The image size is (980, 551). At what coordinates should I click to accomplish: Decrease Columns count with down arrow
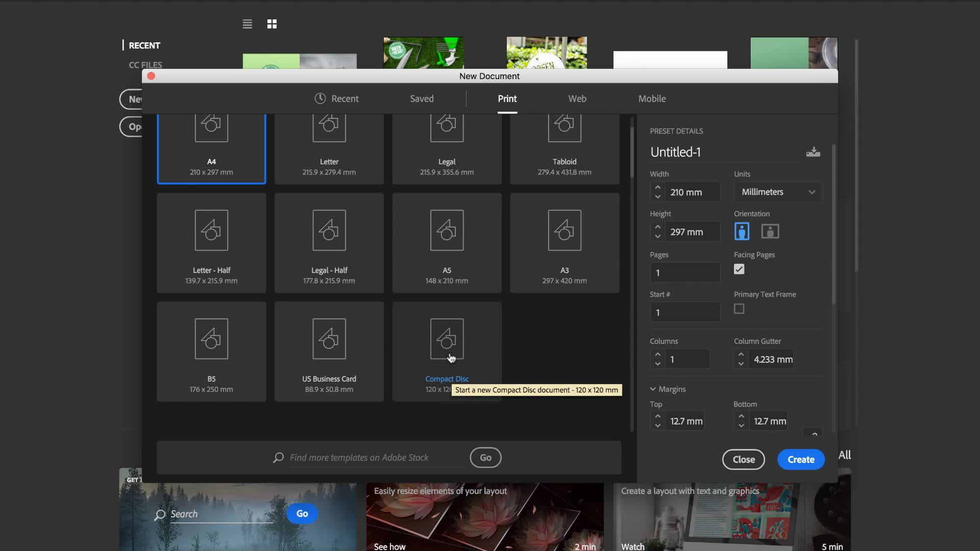coord(658,364)
